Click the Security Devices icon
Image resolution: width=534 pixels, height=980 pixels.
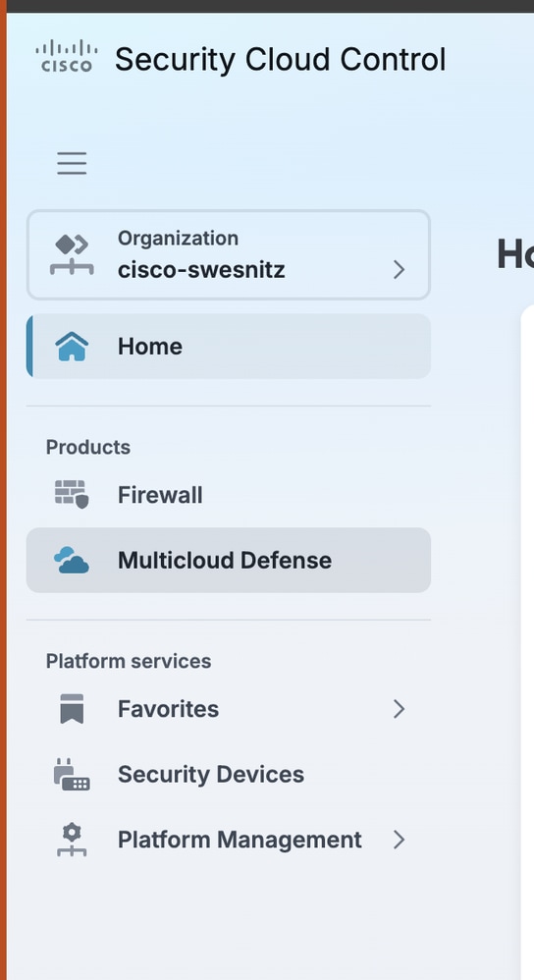coord(72,775)
